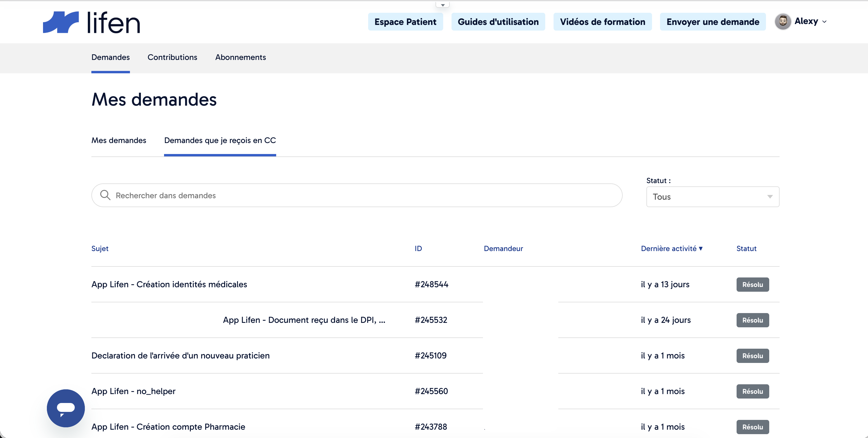This screenshot has width=868, height=438.
Task: Select Demandes que je reçois en CC tab
Action: 220,140
